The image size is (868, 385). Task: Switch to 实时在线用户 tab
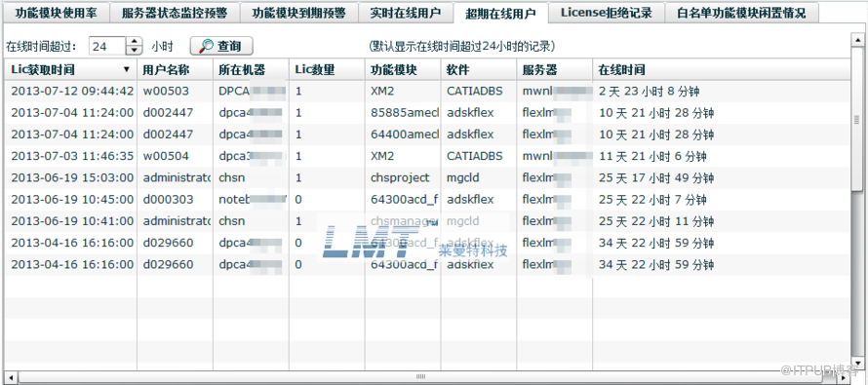(x=405, y=12)
